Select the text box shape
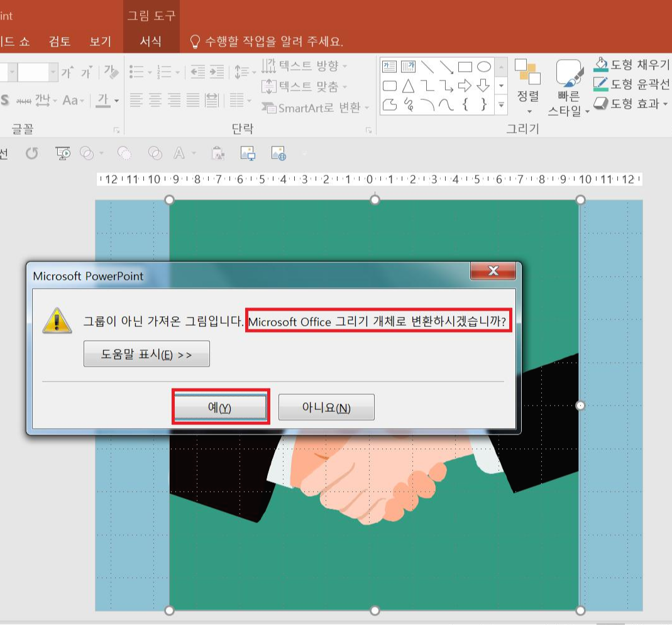Screen dimensions: 672x625 pyautogui.click(x=389, y=67)
